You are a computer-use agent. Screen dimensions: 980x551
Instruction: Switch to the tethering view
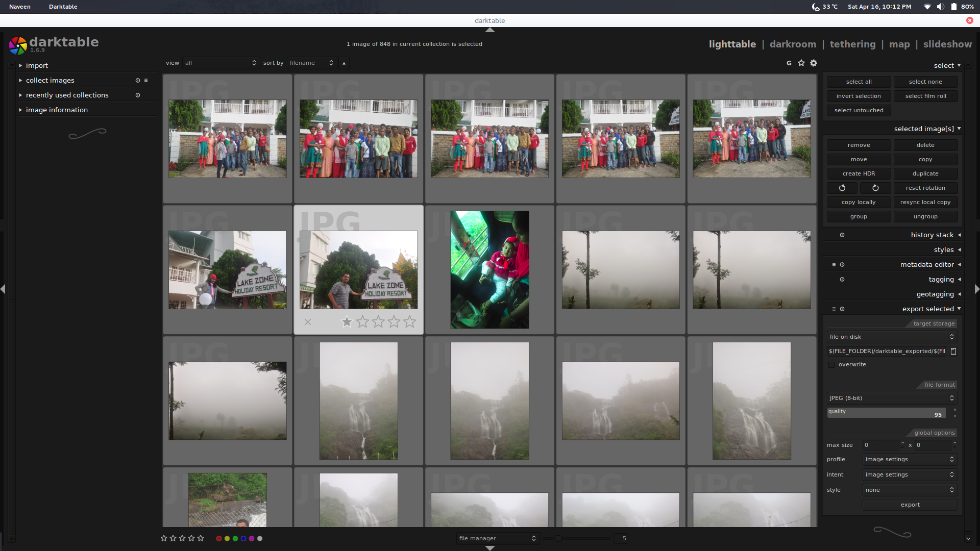click(852, 44)
